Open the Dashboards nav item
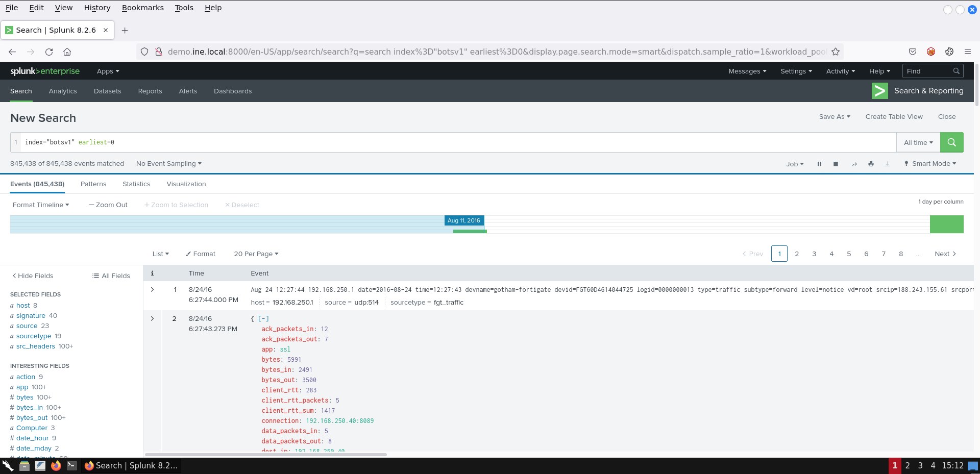The image size is (980, 474). [x=233, y=91]
